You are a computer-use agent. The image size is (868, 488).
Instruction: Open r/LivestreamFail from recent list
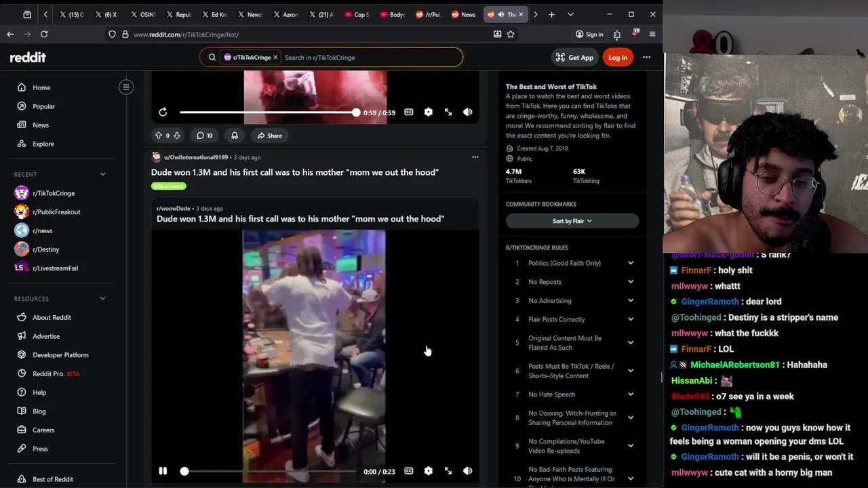pyautogui.click(x=55, y=268)
